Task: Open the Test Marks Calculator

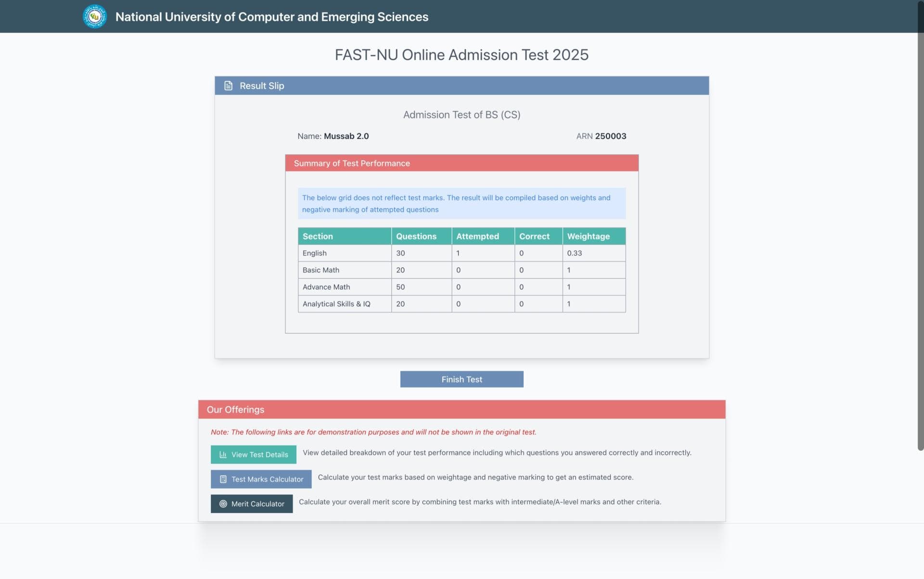Action: click(261, 479)
